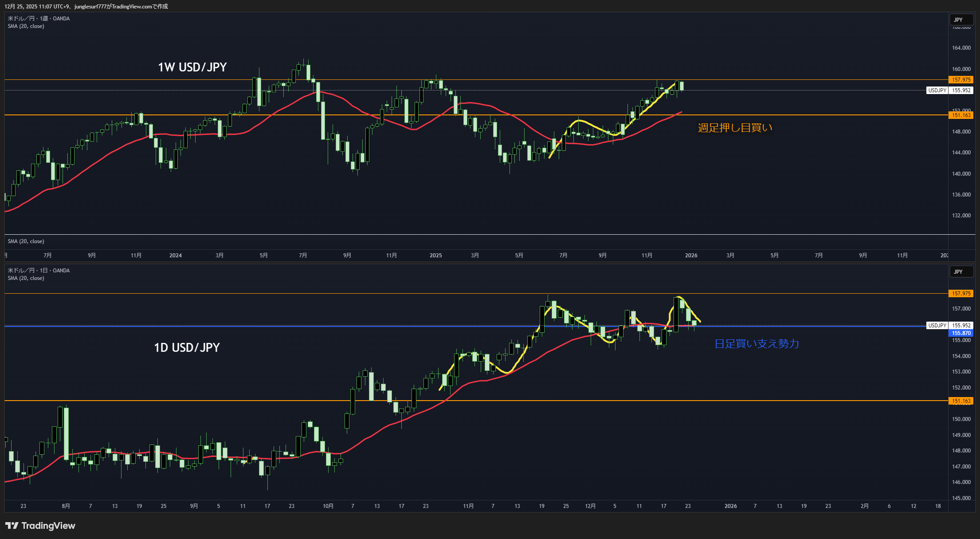Select the SMA (20, close) legend on weekly chart
The height and width of the screenshot is (539, 980).
pyautogui.click(x=26, y=26)
